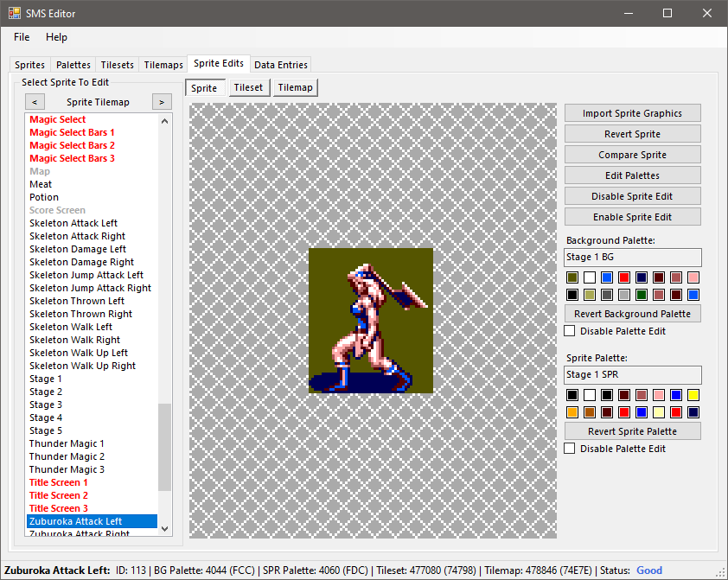This screenshot has width=728, height=580.
Task: Click the Revert Sprite button
Action: pyautogui.click(x=632, y=134)
